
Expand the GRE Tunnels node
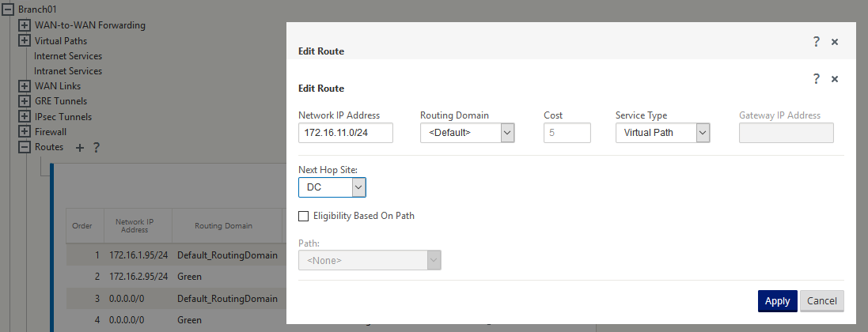click(x=25, y=101)
